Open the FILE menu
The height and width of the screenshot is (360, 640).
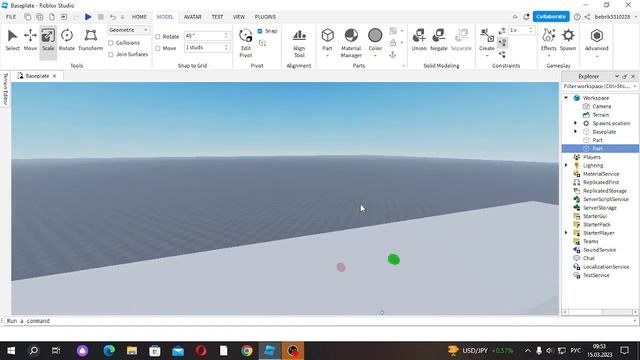(x=11, y=17)
